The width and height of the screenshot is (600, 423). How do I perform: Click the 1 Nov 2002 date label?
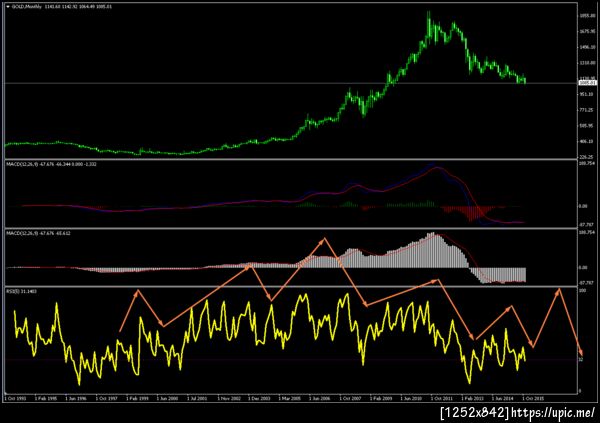229,399
